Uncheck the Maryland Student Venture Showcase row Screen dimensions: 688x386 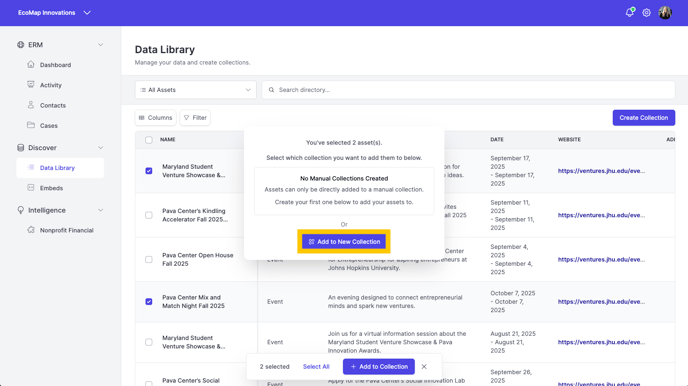point(149,171)
